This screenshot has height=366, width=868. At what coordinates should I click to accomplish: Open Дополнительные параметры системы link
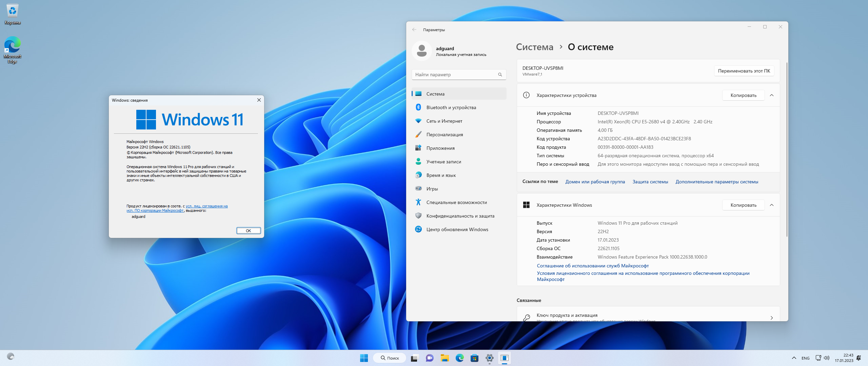717,182
